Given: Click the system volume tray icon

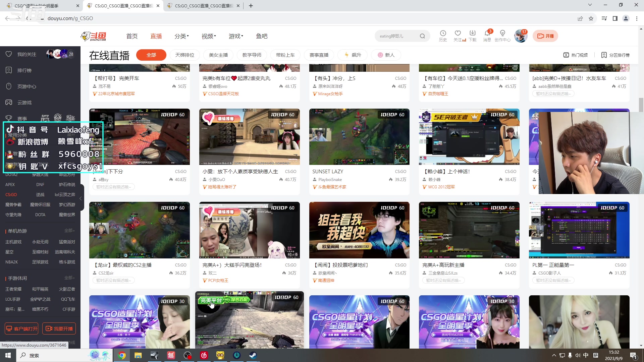Looking at the screenshot, I should tap(578, 355).
